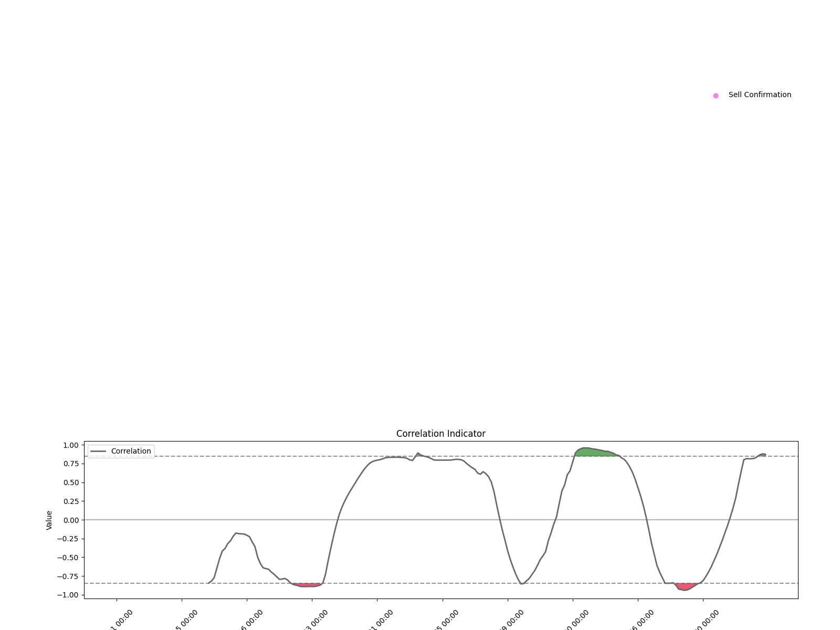This screenshot has width=840, height=630.
Task: Click the Value y-axis label
Action: tap(49, 520)
